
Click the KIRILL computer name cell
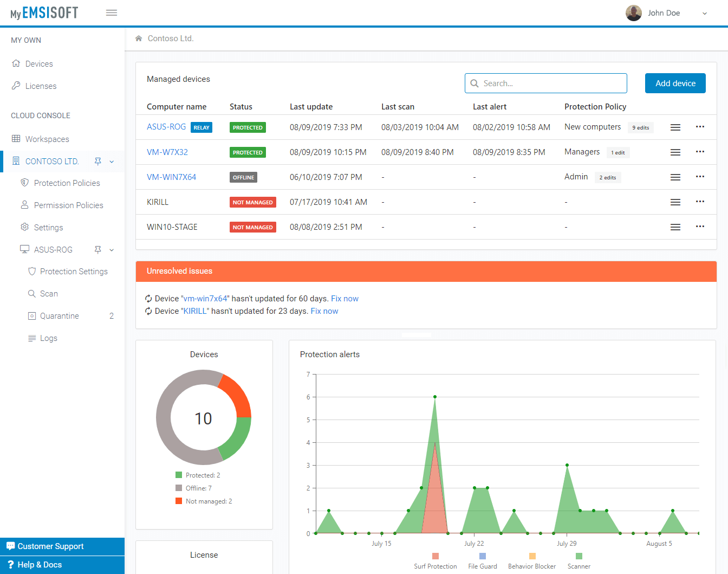tap(158, 202)
